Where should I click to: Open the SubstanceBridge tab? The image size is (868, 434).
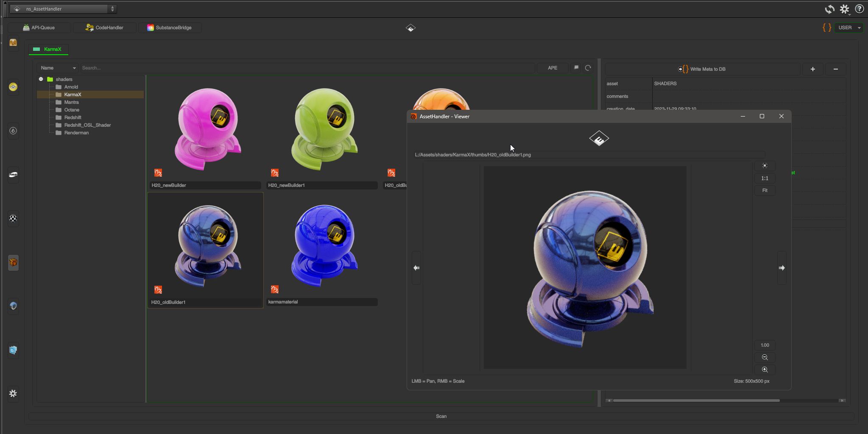[x=170, y=28]
